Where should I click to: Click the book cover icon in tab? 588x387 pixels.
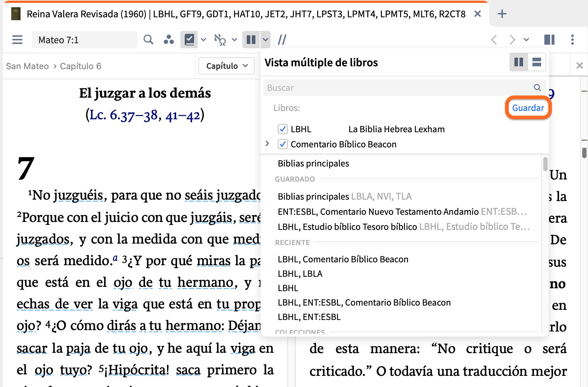16,14
